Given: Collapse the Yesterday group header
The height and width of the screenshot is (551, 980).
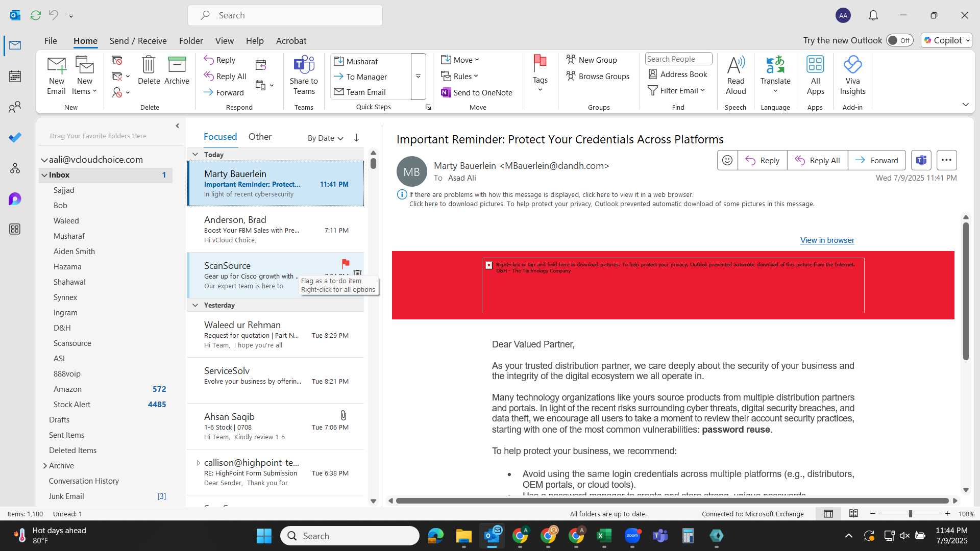Looking at the screenshot, I should click(x=195, y=305).
